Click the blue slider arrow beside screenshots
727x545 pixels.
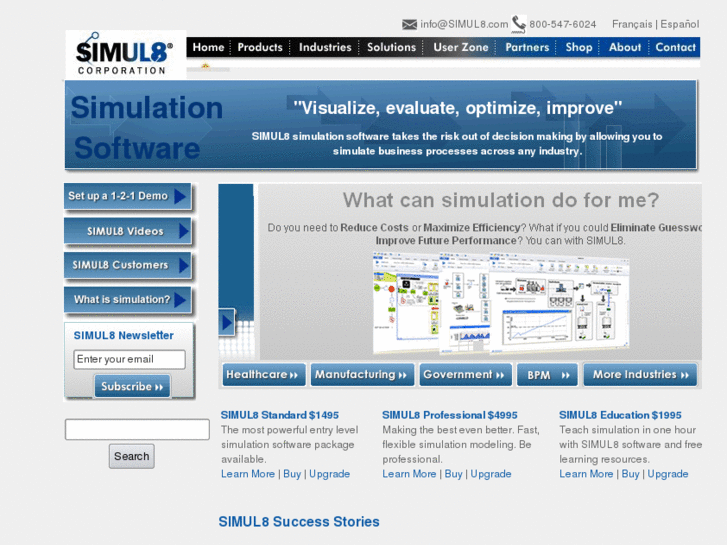tap(227, 322)
